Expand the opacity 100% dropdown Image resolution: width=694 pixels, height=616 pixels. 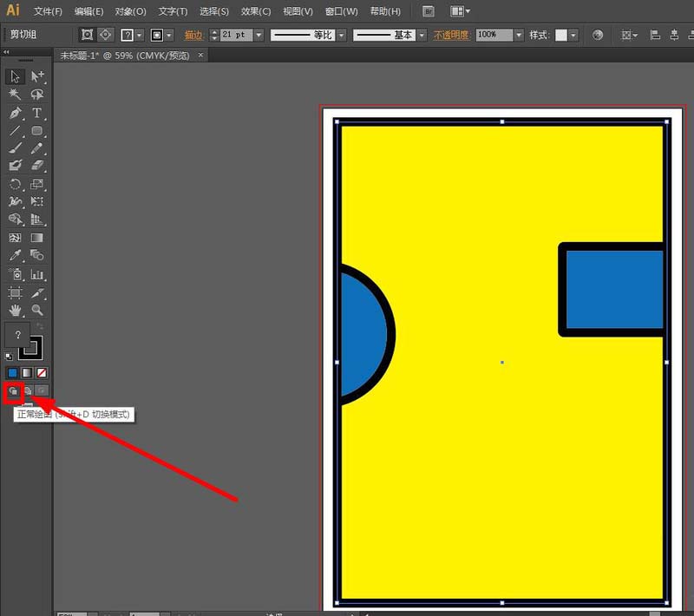[519, 35]
